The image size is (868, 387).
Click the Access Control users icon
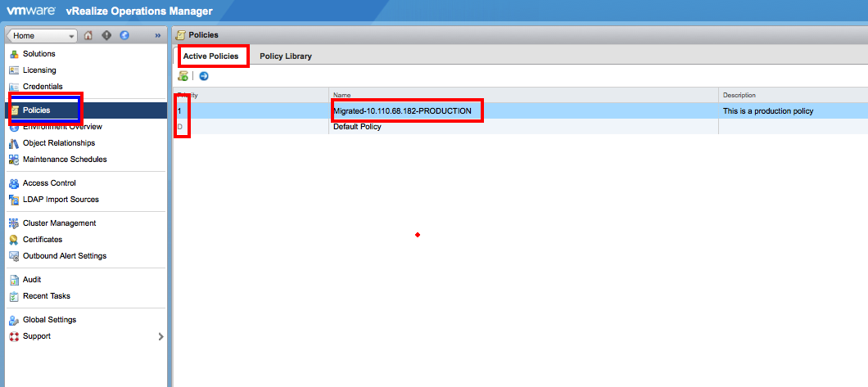click(15, 183)
